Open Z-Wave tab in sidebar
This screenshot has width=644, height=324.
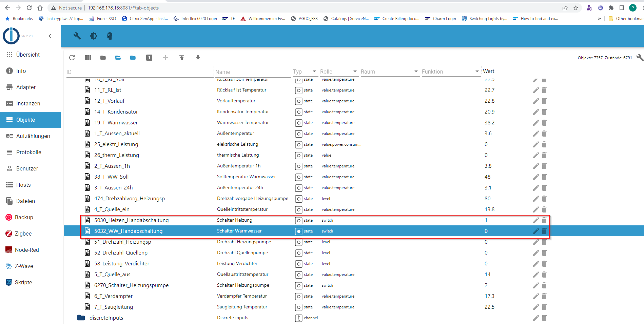pos(30,266)
